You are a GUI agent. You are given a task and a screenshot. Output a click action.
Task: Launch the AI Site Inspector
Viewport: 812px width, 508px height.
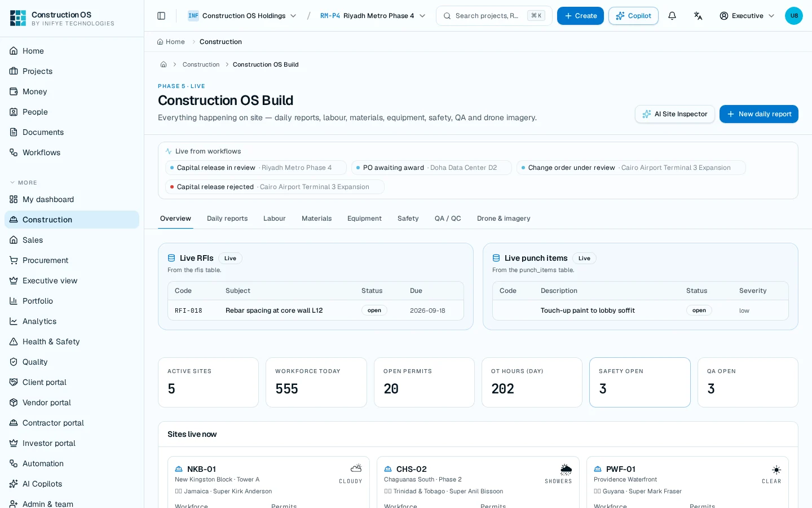675,114
